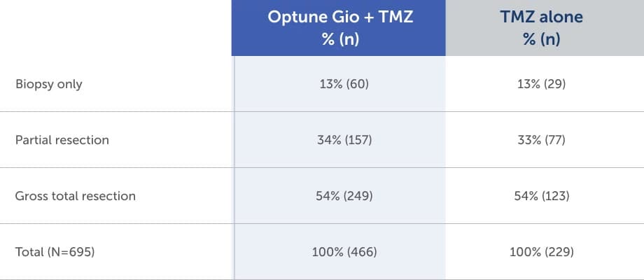This screenshot has height=280, width=644.
Task: Click the Optune Gio + TMZ column header
Action: (x=339, y=17)
